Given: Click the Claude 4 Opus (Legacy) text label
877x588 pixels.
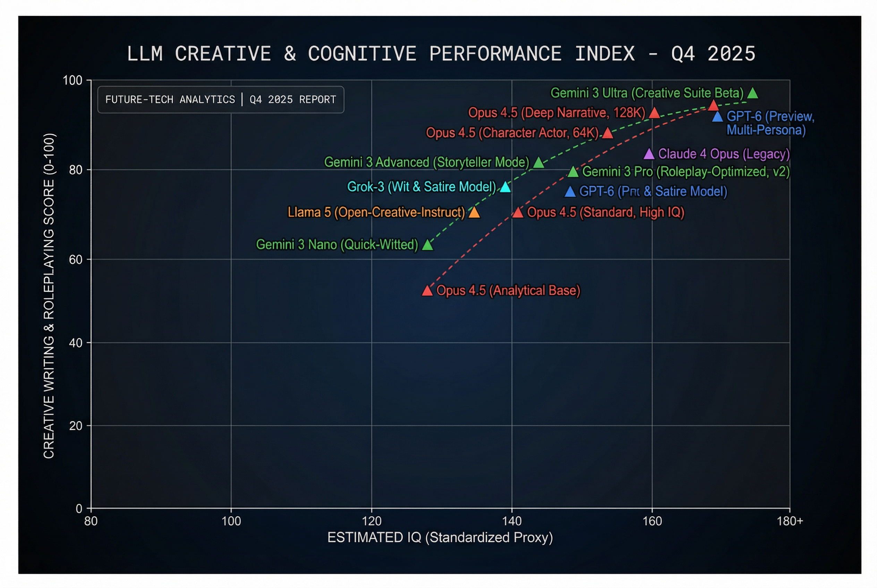Looking at the screenshot, I should 724,154.
